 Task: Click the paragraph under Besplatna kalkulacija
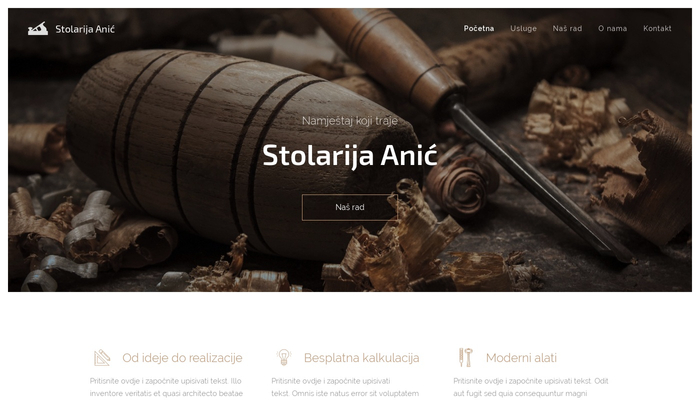(x=345, y=387)
